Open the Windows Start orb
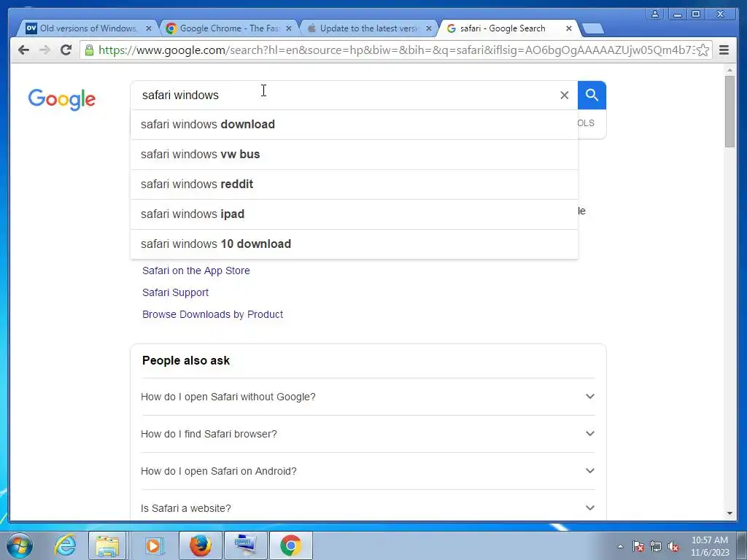Screen dimensions: 747x560 click(19, 545)
